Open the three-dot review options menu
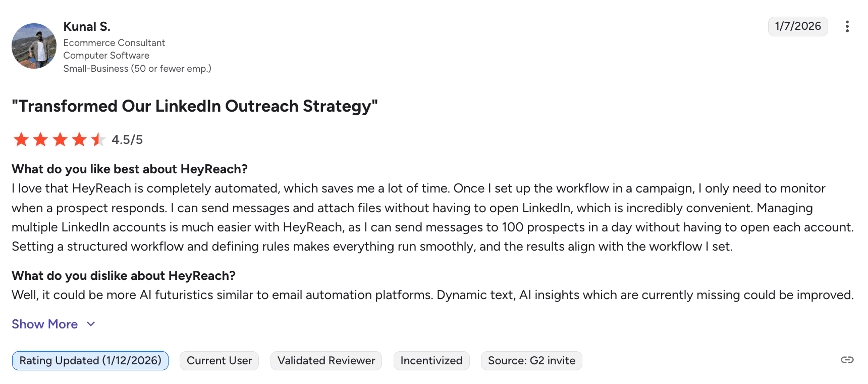Image resolution: width=868 pixels, height=384 pixels. click(x=847, y=27)
